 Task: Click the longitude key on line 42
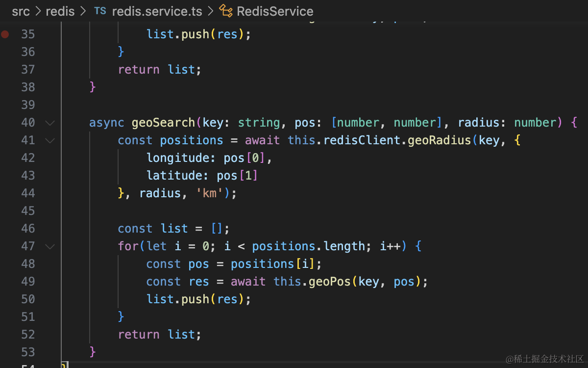(181, 158)
